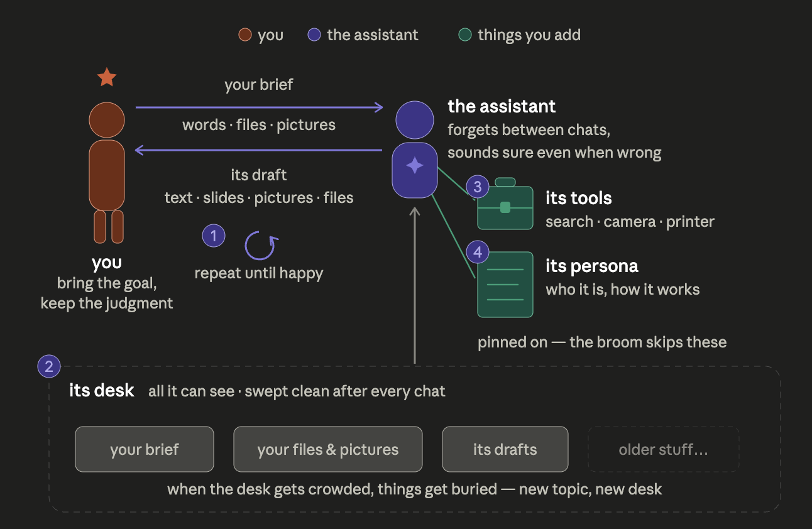Click numbered badge 3 by tools

[x=478, y=187]
